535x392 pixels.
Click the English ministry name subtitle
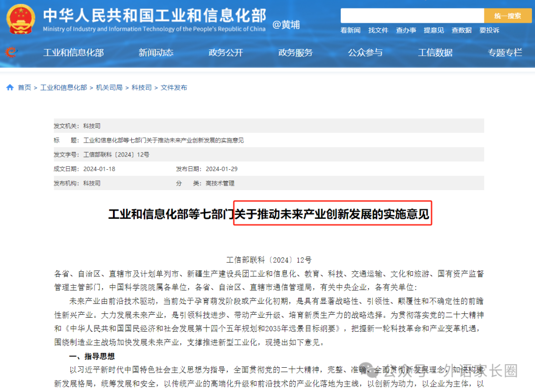tap(154, 29)
